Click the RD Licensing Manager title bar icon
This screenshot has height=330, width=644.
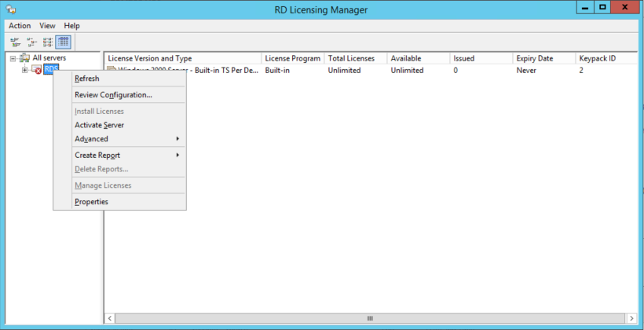click(x=11, y=9)
